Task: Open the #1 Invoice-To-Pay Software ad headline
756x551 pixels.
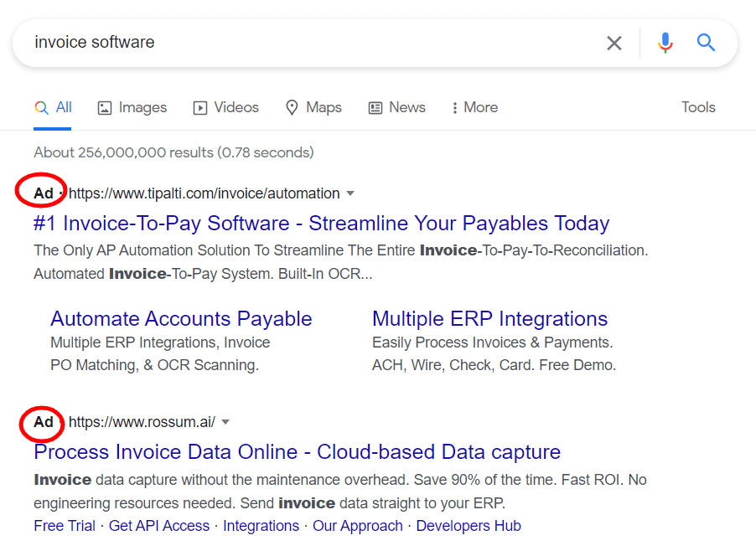Action: [x=321, y=224]
